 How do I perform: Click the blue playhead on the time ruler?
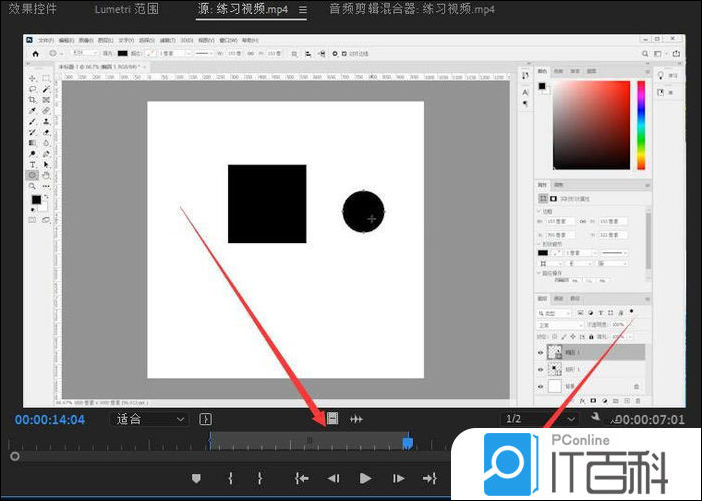coord(407,442)
